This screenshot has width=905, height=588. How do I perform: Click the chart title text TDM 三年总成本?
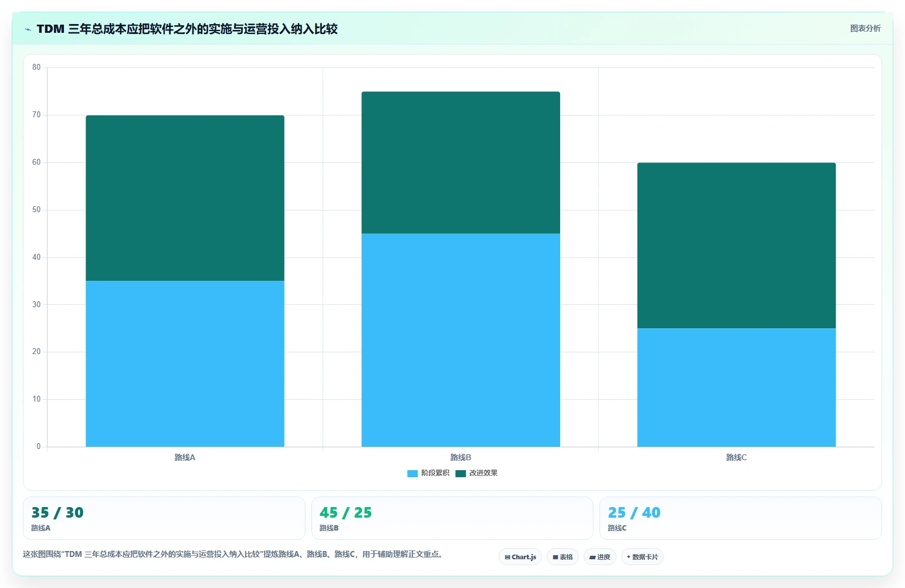(x=187, y=29)
